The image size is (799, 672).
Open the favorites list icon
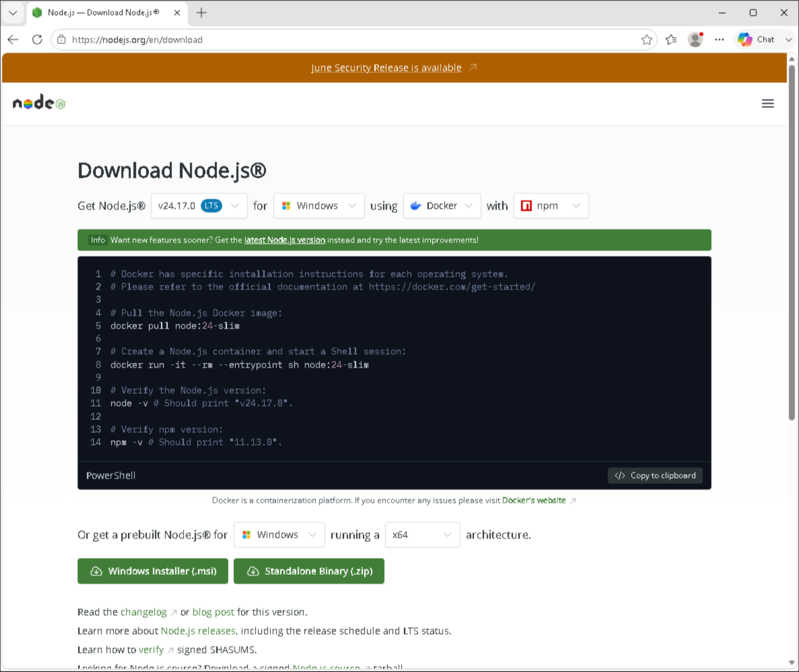pos(671,40)
